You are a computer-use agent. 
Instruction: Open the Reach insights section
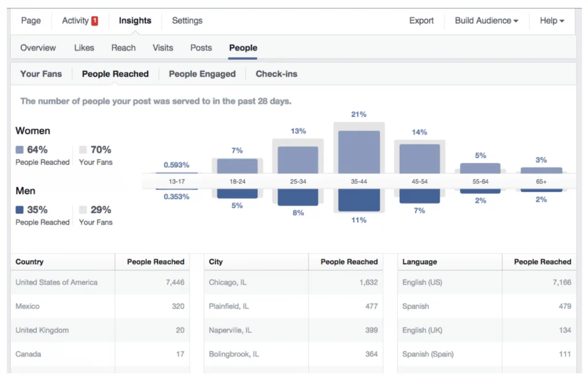pyautogui.click(x=123, y=48)
